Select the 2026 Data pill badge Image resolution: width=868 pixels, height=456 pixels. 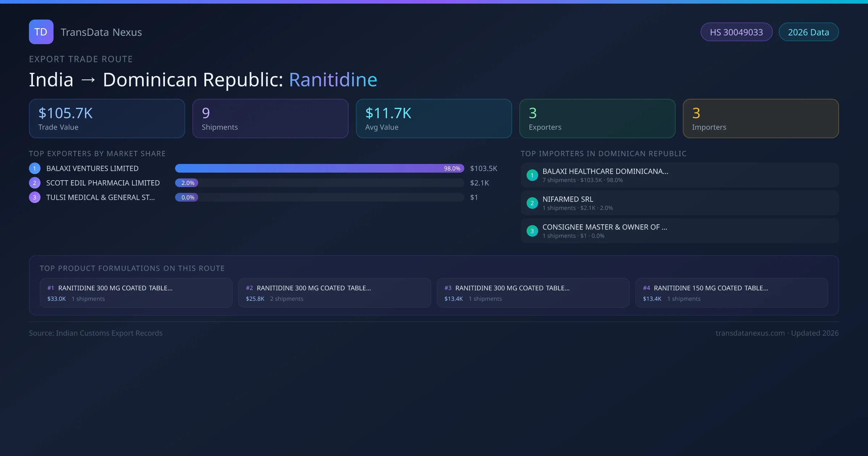click(808, 32)
